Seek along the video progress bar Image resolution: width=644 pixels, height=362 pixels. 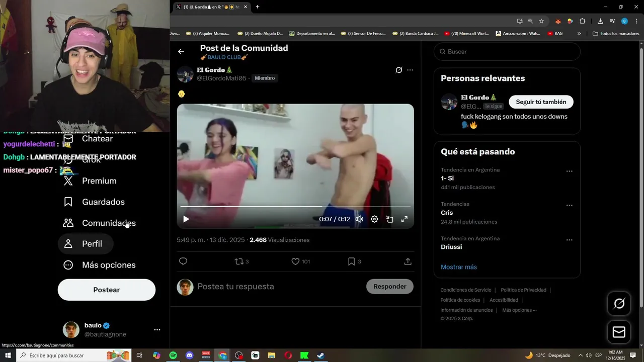pos(295,207)
